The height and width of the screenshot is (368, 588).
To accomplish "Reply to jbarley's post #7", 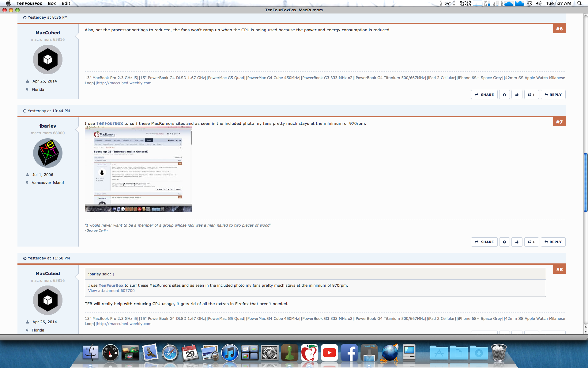I will pyautogui.click(x=553, y=242).
